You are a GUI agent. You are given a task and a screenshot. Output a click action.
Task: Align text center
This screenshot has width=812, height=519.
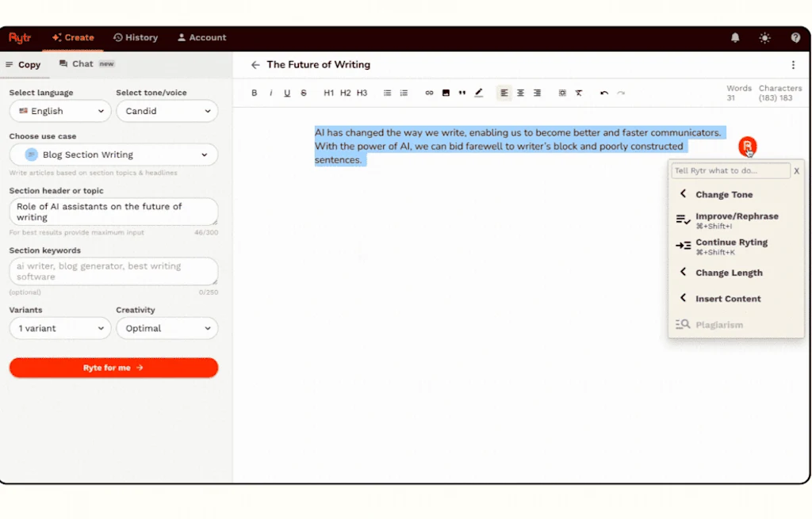520,93
